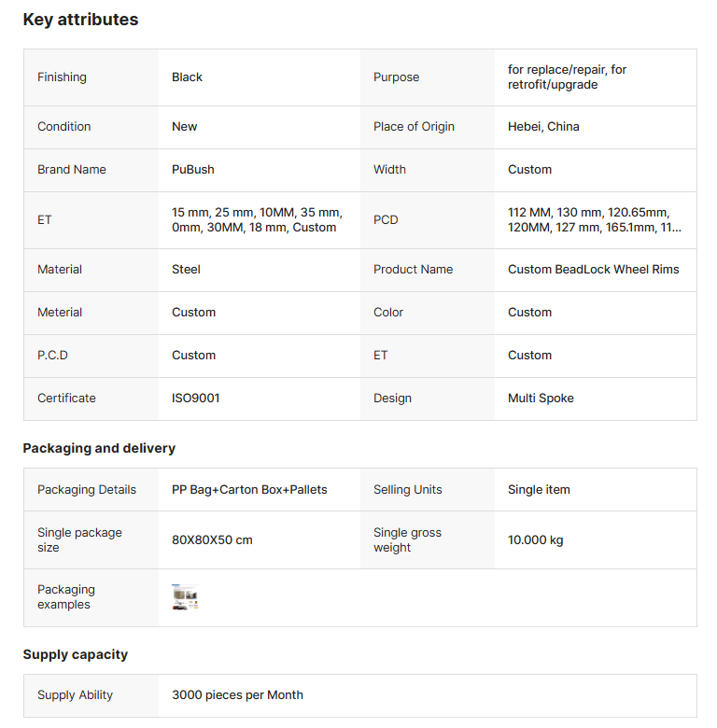Image resolution: width=717 pixels, height=728 pixels.
Task: Click the Packaging and delivery heading
Action: coord(99,448)
